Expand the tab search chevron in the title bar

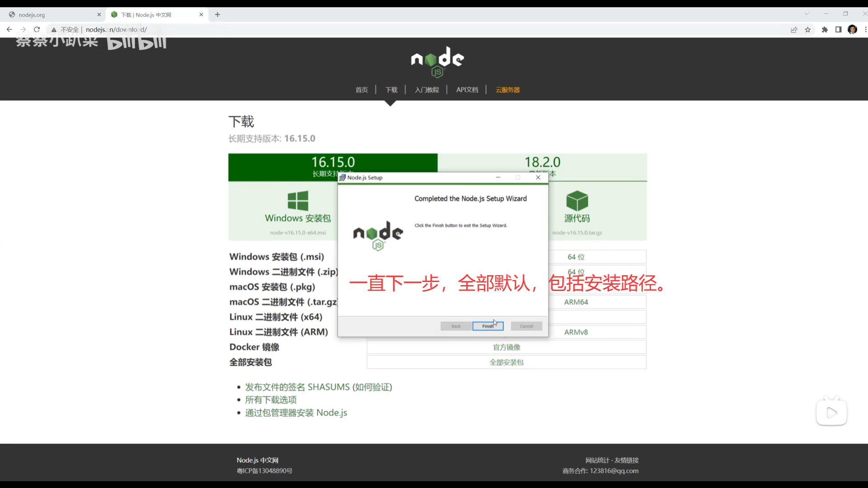[x=807, y=14]
